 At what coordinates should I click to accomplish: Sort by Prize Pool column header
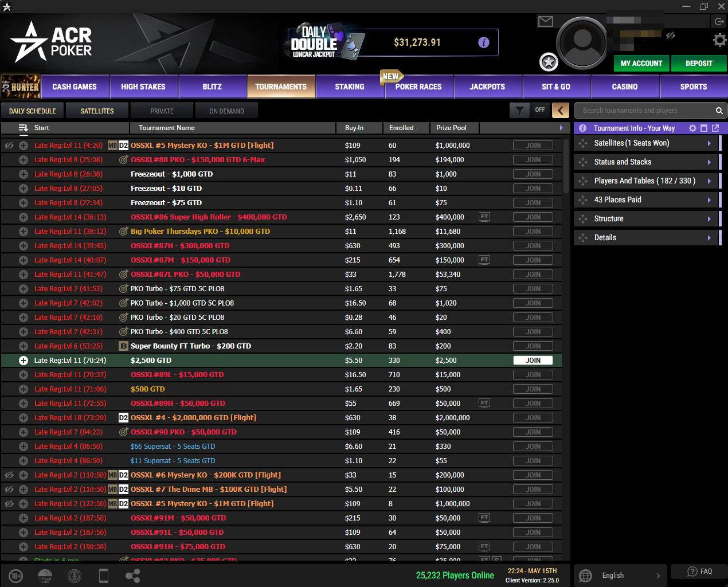[454, 128]
